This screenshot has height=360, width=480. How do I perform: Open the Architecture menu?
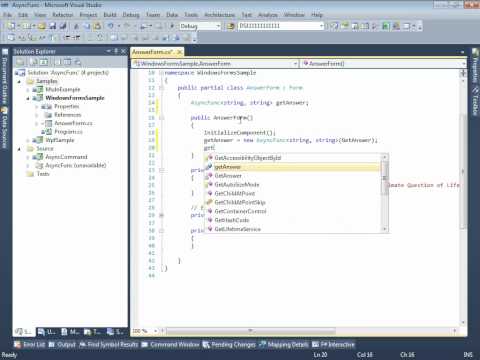[x=219, y=15]
